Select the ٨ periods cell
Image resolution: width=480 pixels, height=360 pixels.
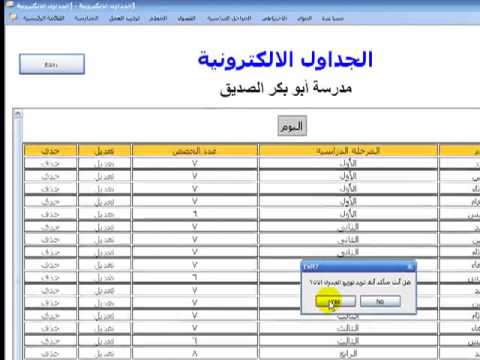coord(195,354)
